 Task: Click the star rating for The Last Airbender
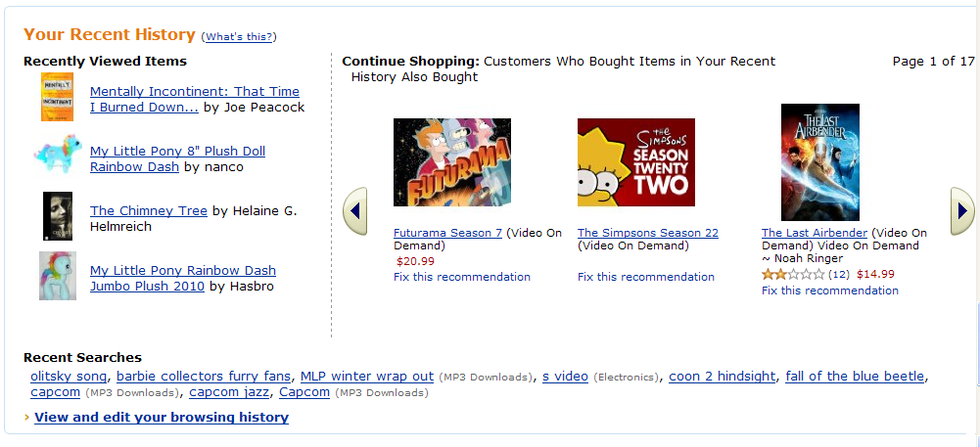(x=793, y=274)
